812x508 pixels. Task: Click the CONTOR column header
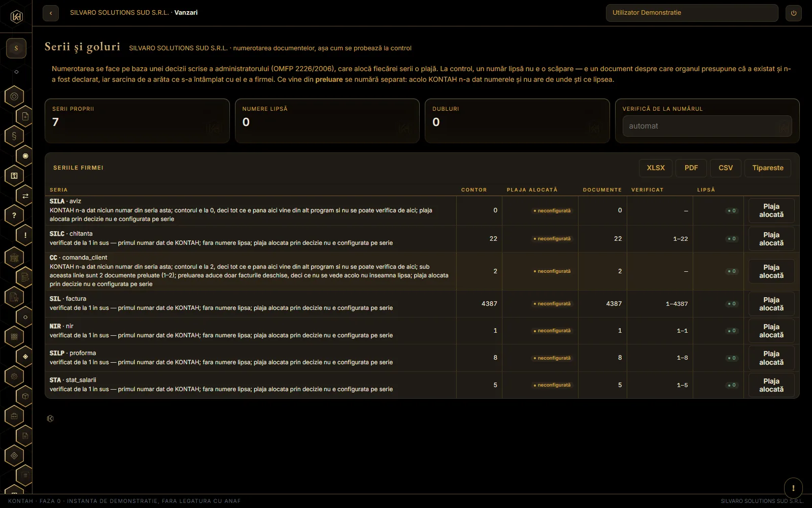tap(474, 190)
